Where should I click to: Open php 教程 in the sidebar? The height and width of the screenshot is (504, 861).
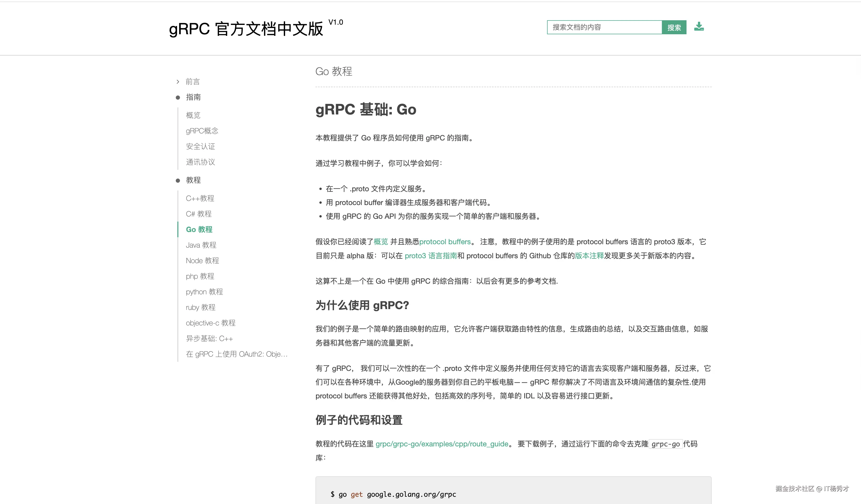click(x=200, y=276)
